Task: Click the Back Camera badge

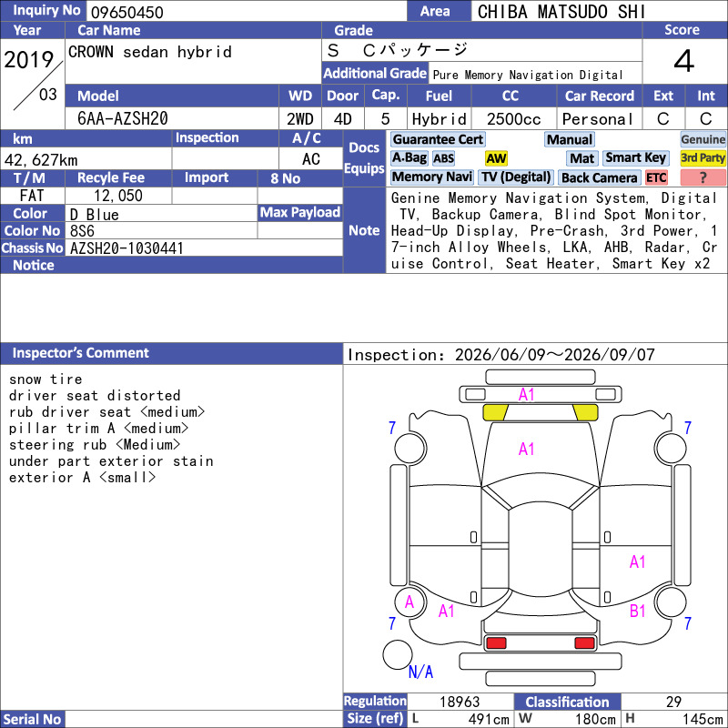Action: coord(599,177)
